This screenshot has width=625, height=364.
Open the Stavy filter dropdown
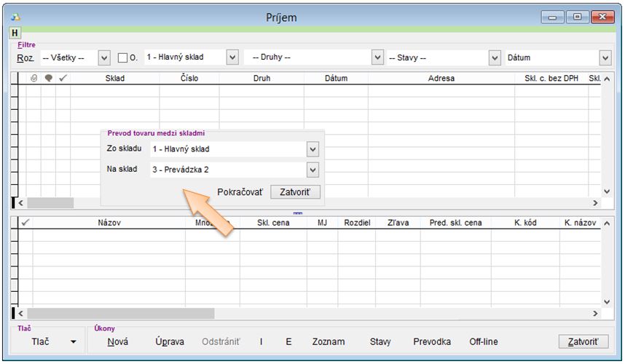pos(493,58)
